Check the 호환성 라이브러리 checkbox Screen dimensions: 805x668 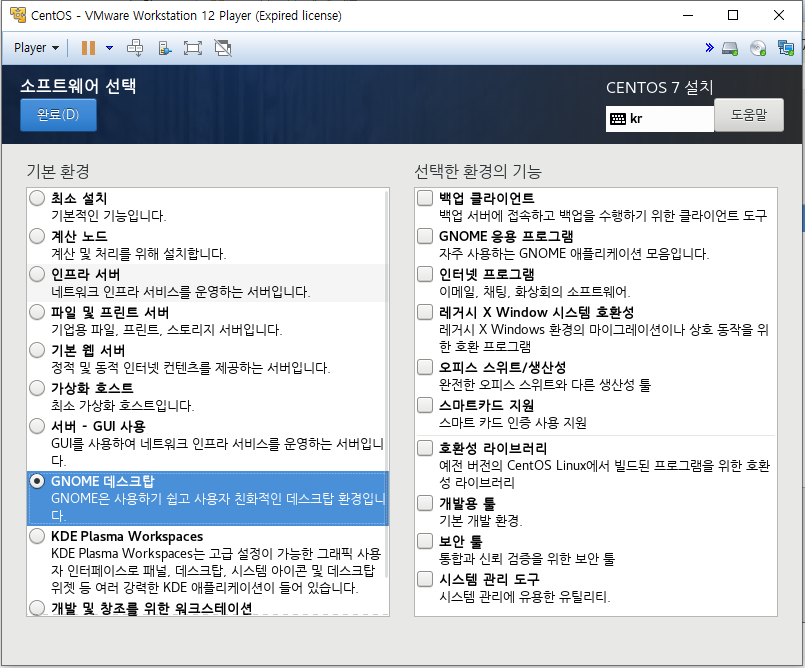425,448
